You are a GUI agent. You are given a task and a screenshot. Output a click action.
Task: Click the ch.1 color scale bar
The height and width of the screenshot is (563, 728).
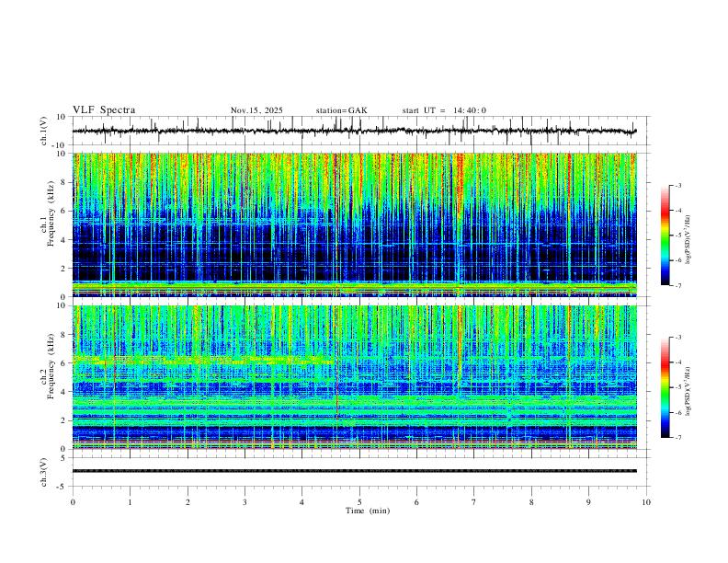(x=665, y=236)
